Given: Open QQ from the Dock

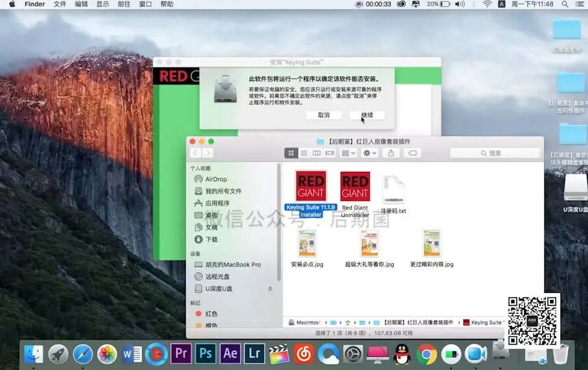Looking at the screenshot, I should point(402,354).
